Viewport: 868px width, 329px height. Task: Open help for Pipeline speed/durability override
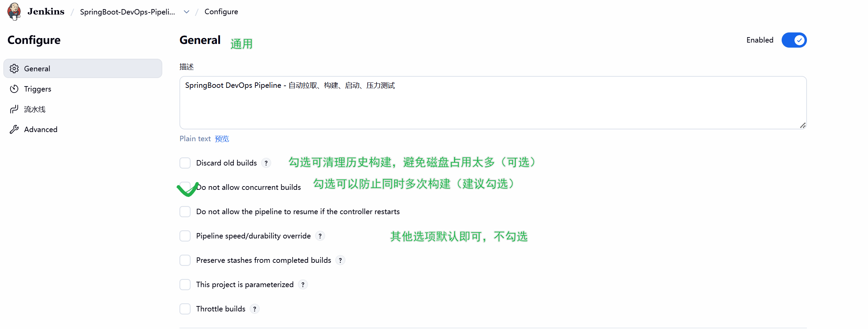pyautogui.click(x=320, y=236)
